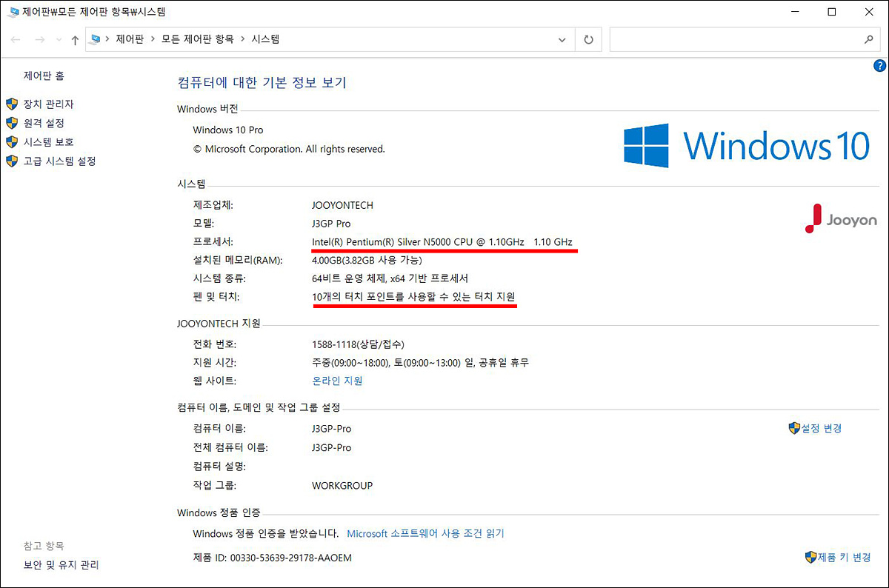The width and height of the screenshot is (889, 588).
Task: Click shield icon next to 설정 변경
Action: (x=794, y=428)
